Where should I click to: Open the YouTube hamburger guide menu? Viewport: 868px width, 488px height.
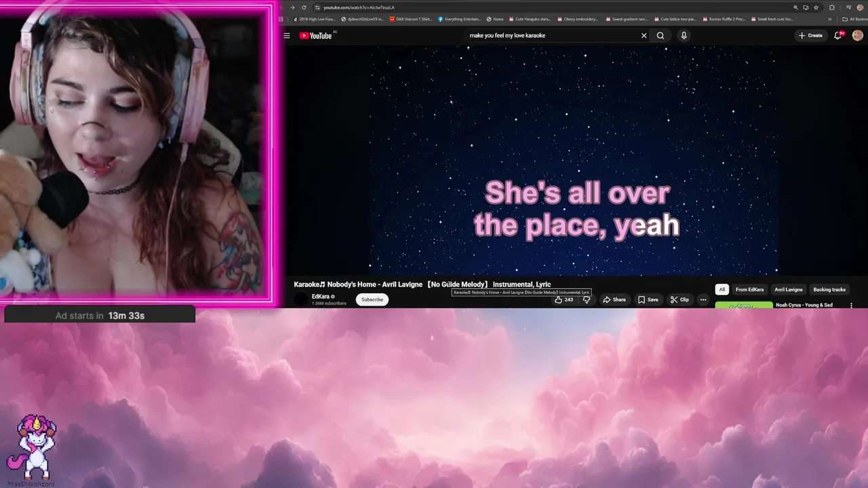click(286, 35)
